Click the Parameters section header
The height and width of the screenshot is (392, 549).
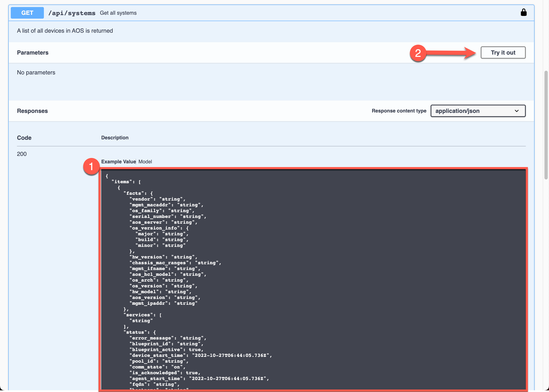(x=33, y=52)
